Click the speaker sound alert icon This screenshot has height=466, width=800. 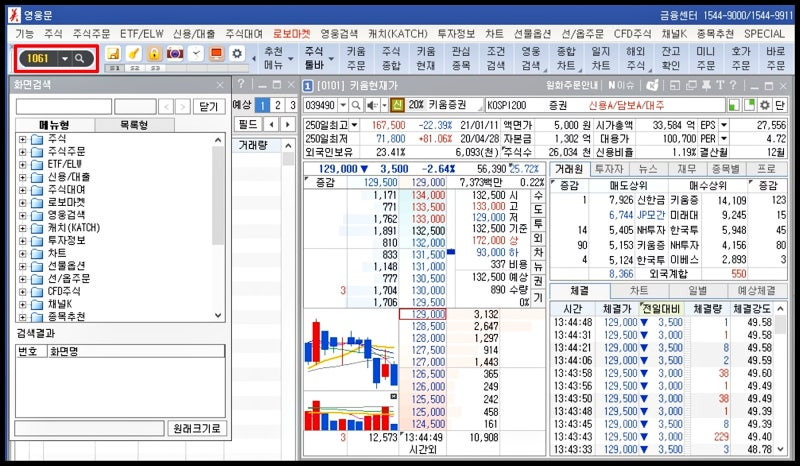[372, 105]
